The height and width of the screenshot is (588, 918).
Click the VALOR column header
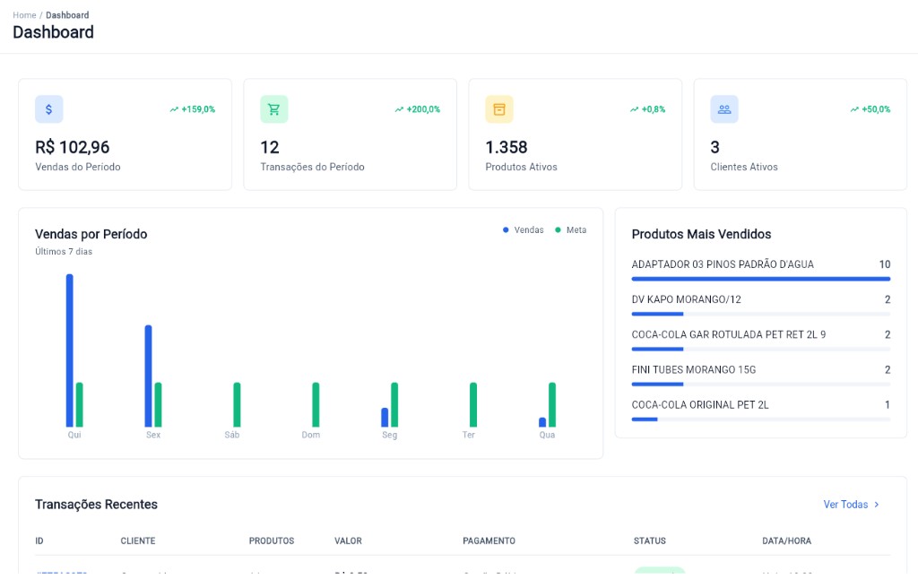[349, 540]
